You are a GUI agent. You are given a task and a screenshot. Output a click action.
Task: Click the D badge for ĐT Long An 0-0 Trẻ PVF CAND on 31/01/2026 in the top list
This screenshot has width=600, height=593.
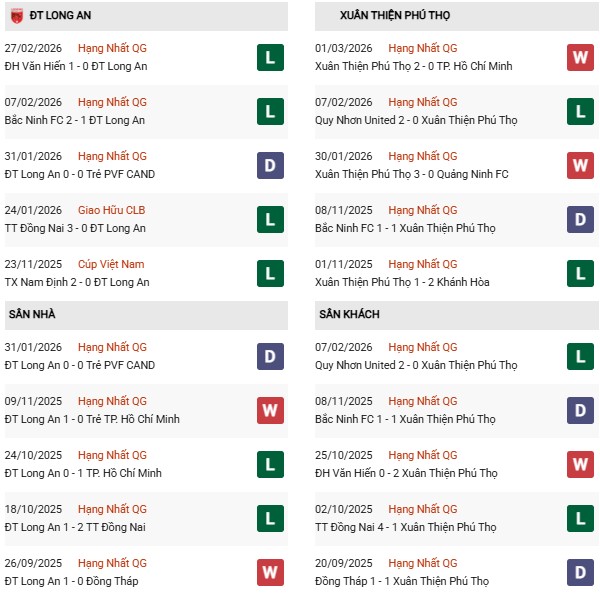pos(269,165)
